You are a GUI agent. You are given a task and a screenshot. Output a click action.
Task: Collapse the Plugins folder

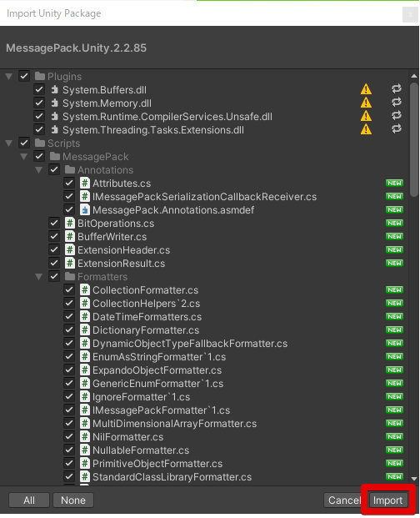pos(9,77)
